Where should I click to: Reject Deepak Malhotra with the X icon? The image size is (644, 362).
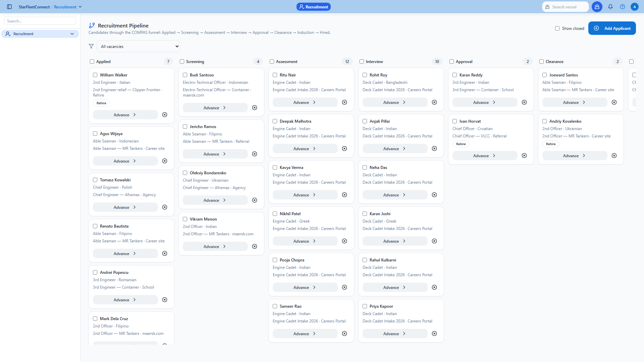344,148
